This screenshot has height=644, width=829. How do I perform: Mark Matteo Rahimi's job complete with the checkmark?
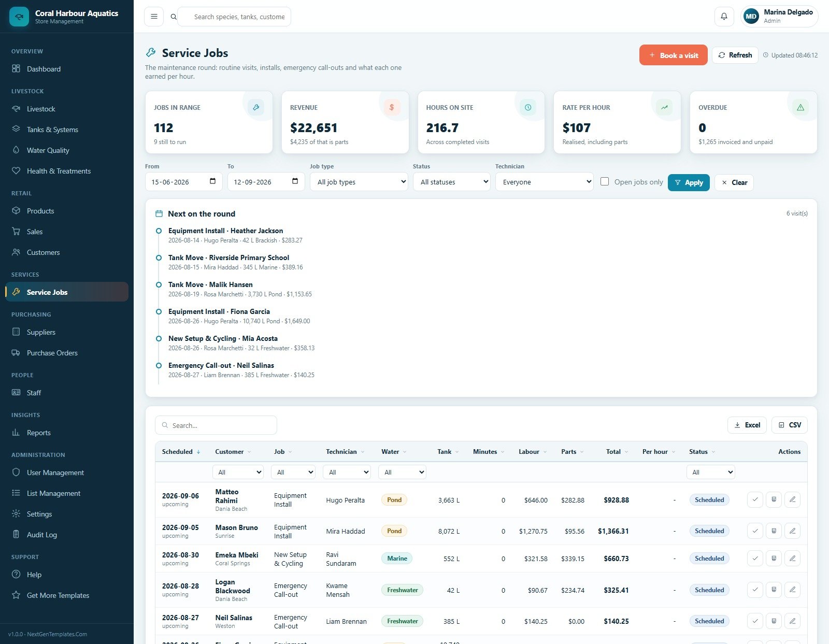click(755, 500)
